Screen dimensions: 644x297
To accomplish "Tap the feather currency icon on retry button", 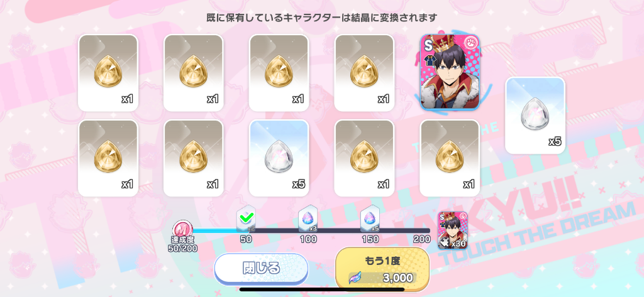I will pyautogui.click(x=355, y=278).
